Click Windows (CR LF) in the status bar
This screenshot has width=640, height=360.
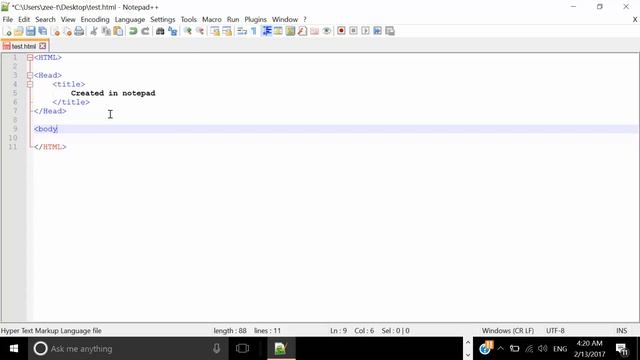507,331
